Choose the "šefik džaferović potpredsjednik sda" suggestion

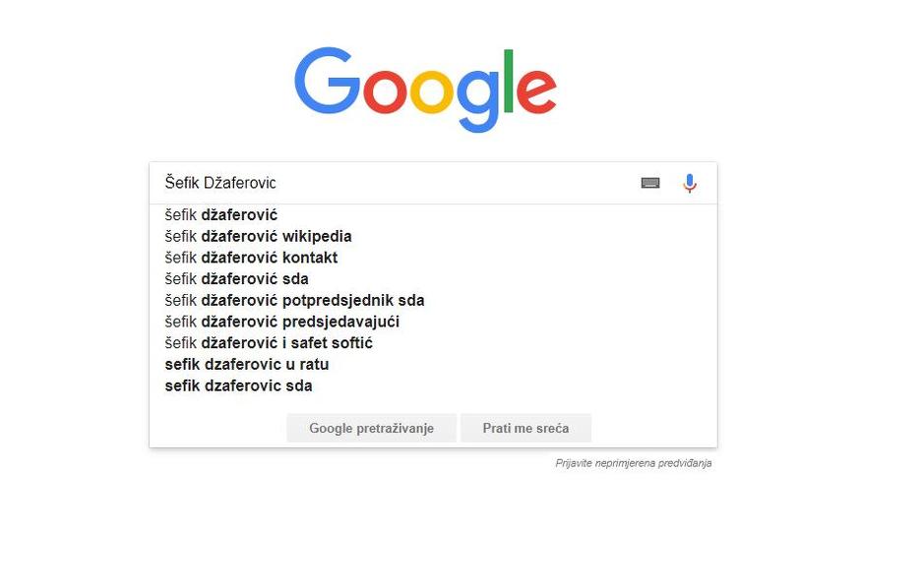point(294,300)
